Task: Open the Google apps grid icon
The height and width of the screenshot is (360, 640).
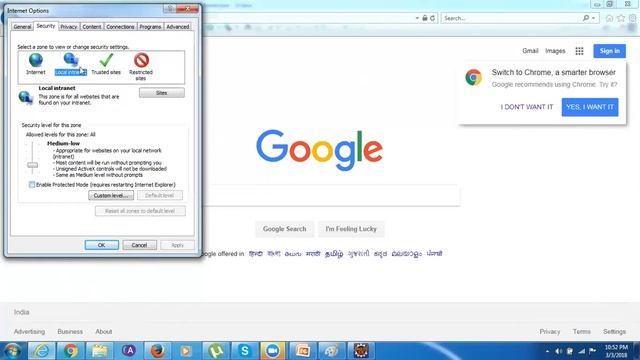Action: click(x=579, y=51)
